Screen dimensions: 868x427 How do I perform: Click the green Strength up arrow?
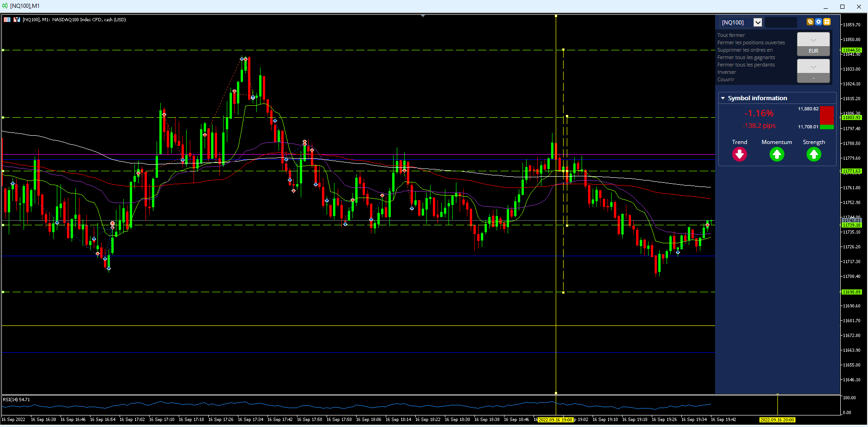pyautogui.click(x=813, y=154)
